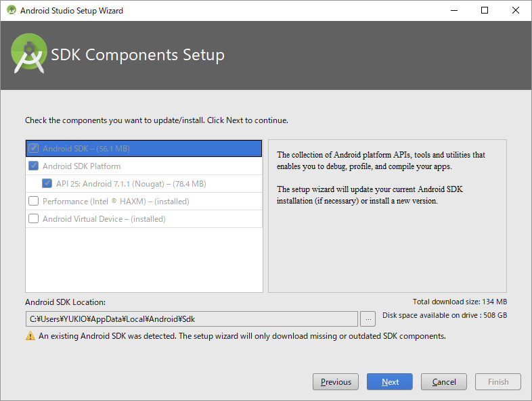Image resolution: width=532 pixels, height=401 pixels.
Task: Toggle the API 25 Android 7.1.1 checkbox
Action: [47, 184]
